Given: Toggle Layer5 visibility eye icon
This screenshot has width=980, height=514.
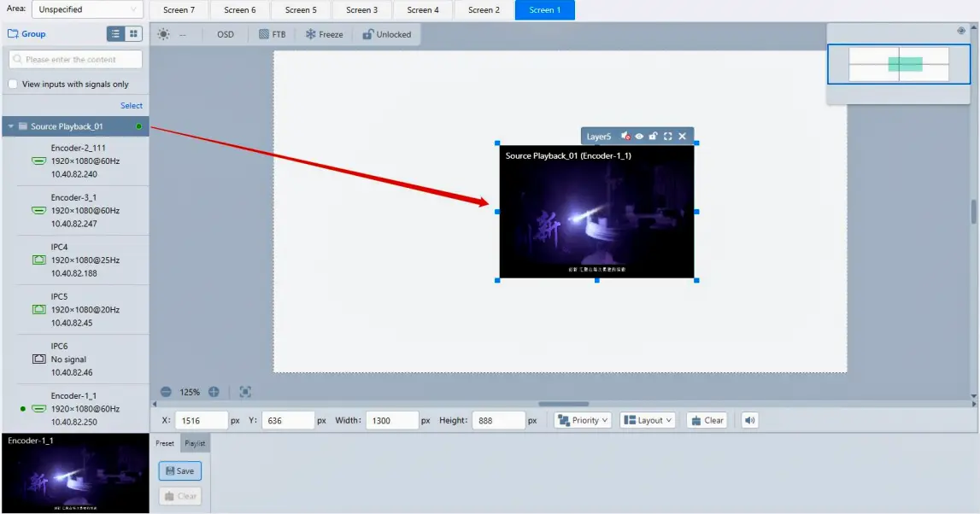Looking at the screenshot, I should coord(639,137).
